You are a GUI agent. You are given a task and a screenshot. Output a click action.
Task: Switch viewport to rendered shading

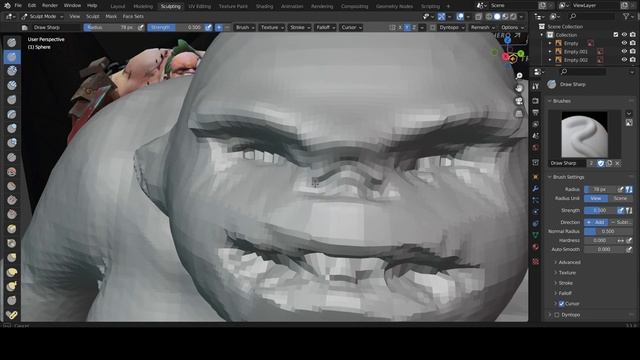pos(513,17)
